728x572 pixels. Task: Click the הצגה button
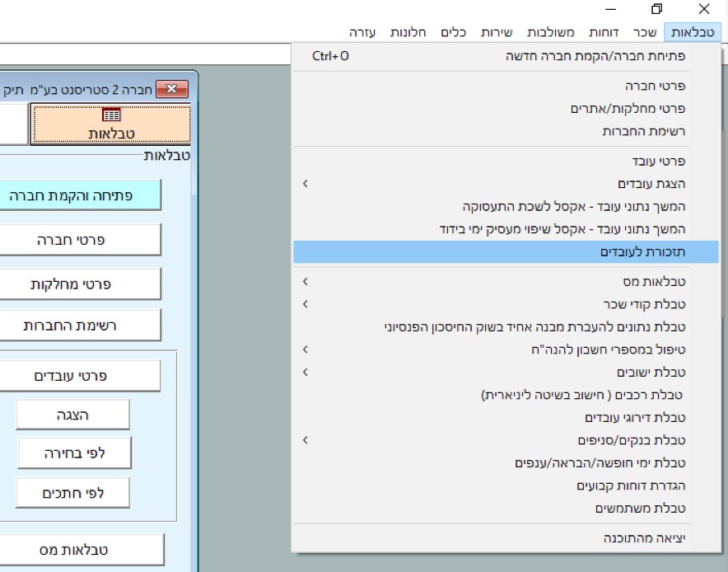pos(73,415)
